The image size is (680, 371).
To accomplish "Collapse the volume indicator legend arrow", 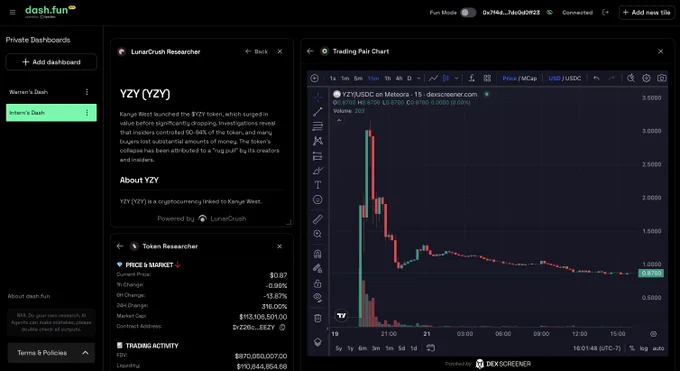I will click(x=339, y=120).
